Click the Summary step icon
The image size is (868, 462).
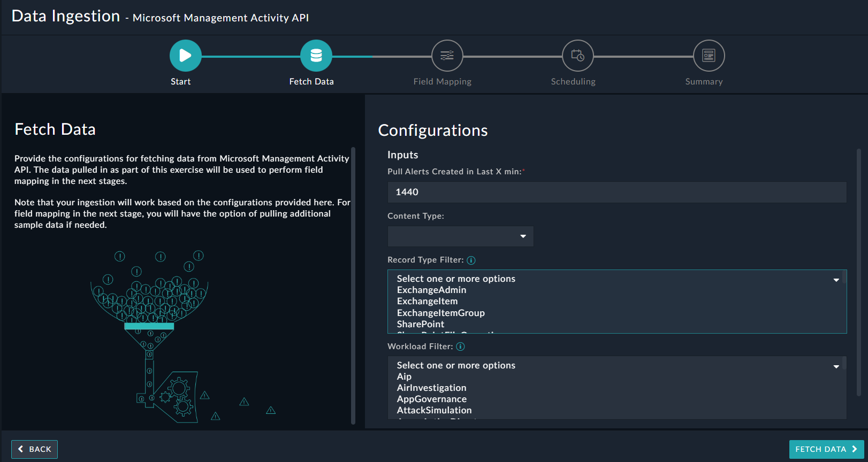pyautogui.click(x=709, y=56)
